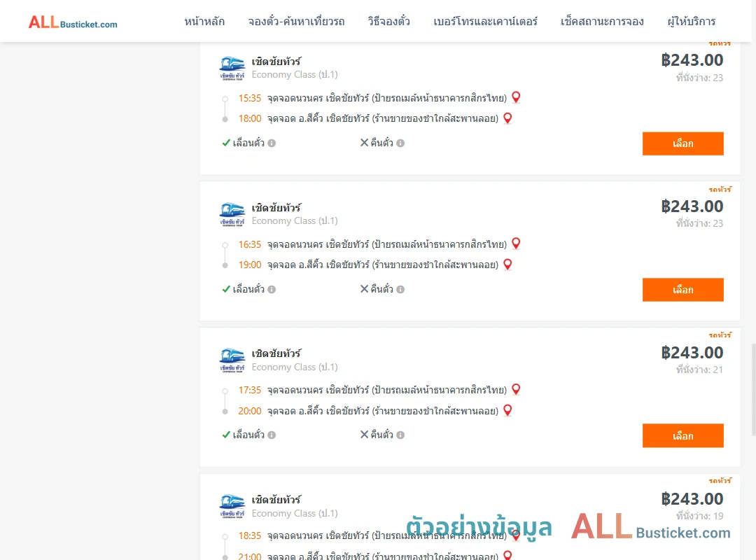Open the ALLBusticket.com logo home link
The width and height of the screenshot is (756, 560).
click(x=73, y=22)
